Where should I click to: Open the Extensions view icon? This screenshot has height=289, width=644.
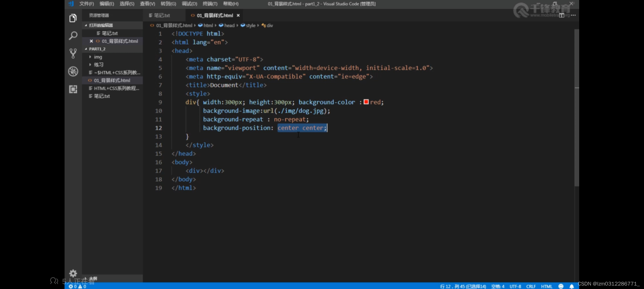[x=73, y=89]
